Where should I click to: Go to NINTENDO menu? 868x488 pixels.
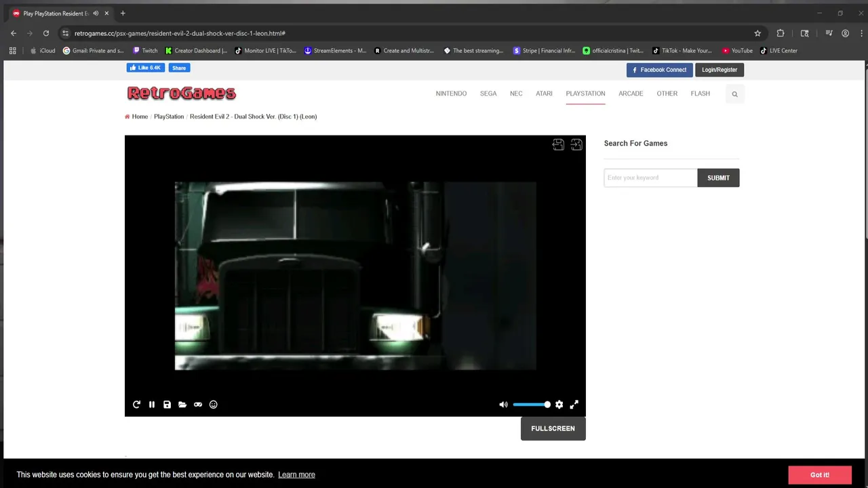[451, 94]
